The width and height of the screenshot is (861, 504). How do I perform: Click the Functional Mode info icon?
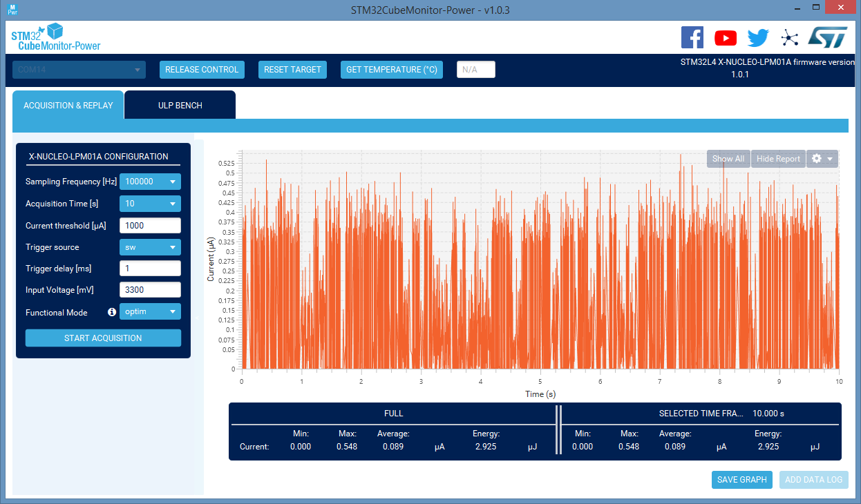tap(111, 312)
